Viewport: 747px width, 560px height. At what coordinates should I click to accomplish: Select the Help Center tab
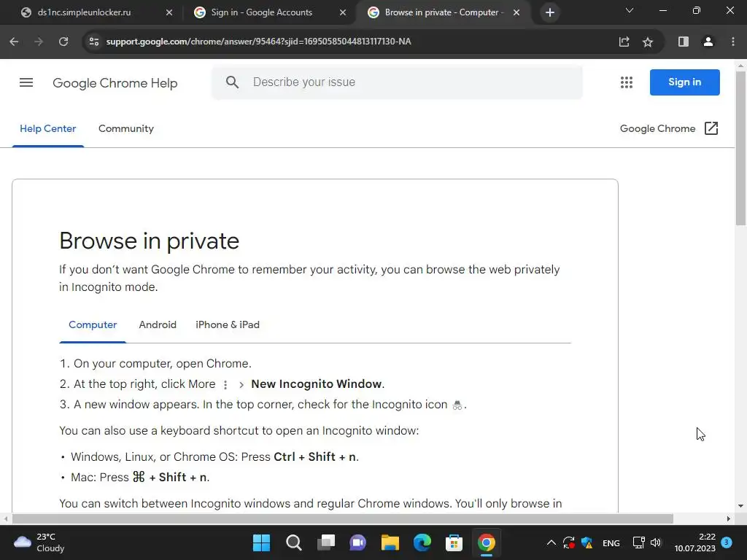[x=47, y=128]
